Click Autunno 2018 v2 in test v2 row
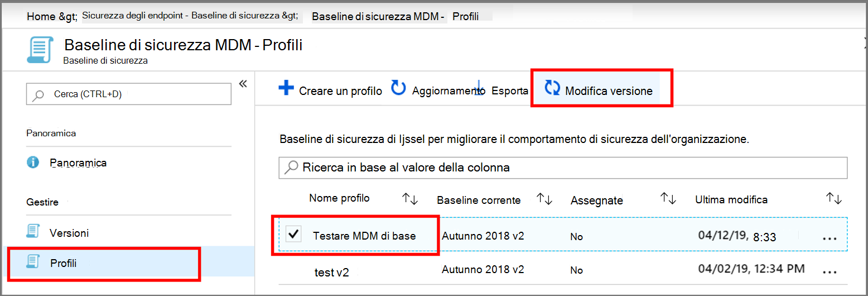Image resolution: width=868 pixels, height=296 pixels. pos(483,269)
